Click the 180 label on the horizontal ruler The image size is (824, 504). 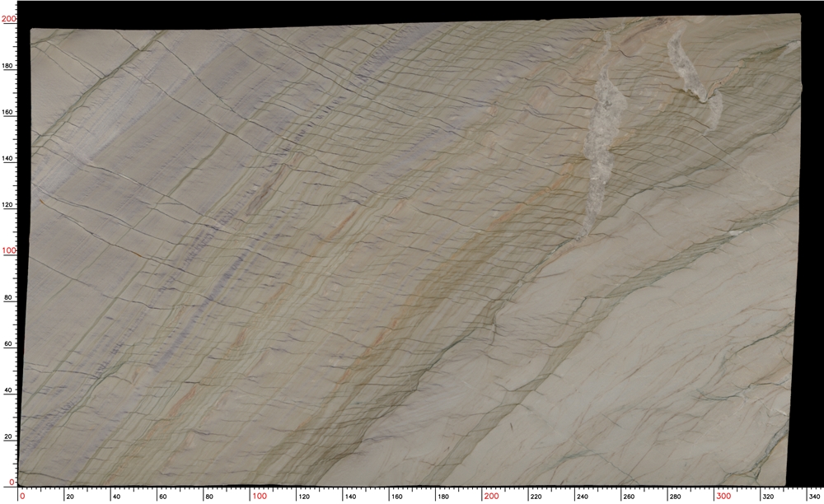(x=443, y=497)
